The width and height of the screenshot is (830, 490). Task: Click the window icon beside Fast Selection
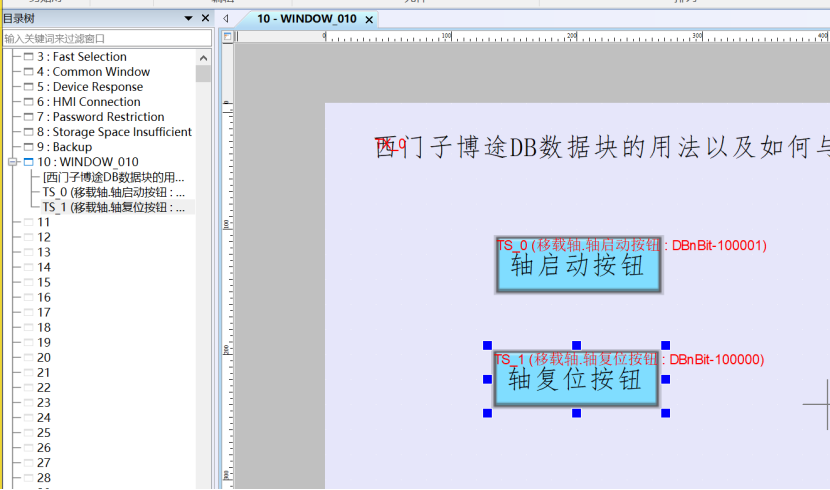29,57
